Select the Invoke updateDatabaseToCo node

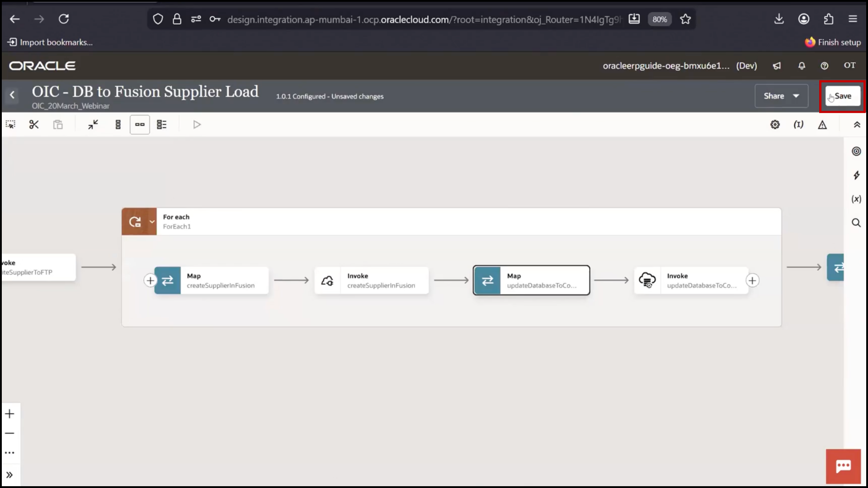[x=691, y=281]
